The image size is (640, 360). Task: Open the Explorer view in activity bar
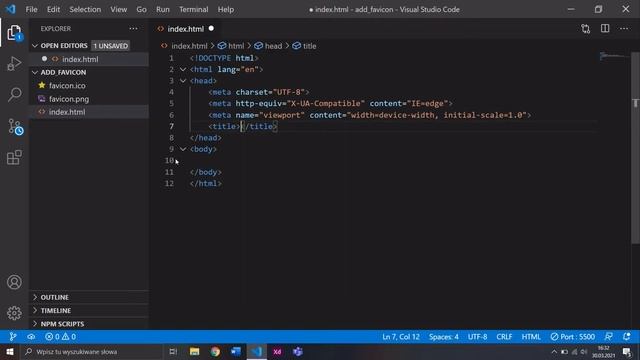click(x=14, y=33)
